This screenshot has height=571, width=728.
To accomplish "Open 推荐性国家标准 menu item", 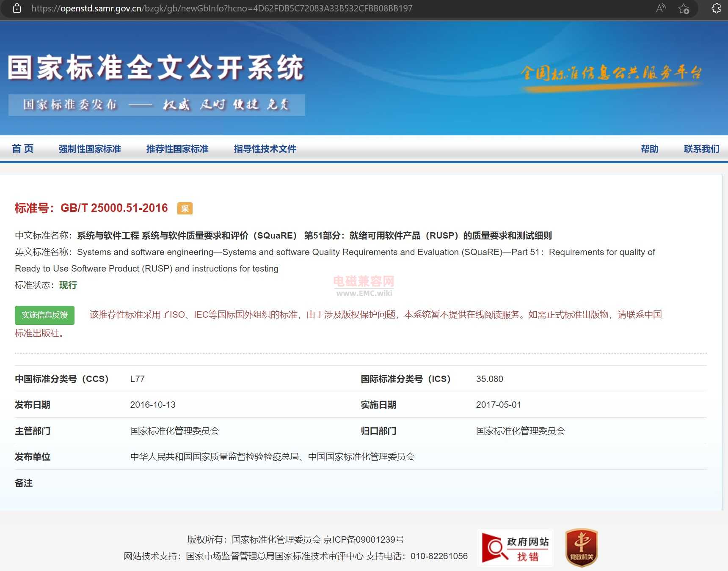I will tap(177, 149).
